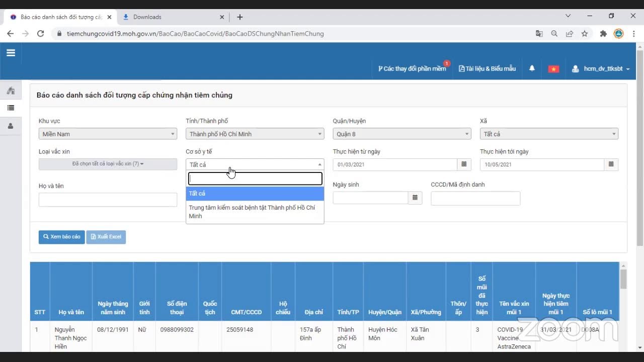The width and height of the screenshot is (644, 362).
Task: Open Tỉnh/Thành phố dropdown
Action: click(x=255, y=134)
